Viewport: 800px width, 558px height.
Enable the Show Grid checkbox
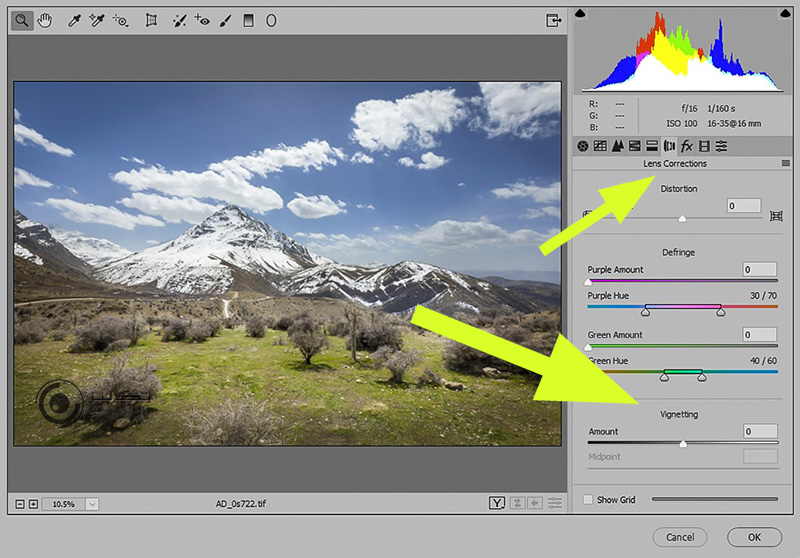(588, 499)
